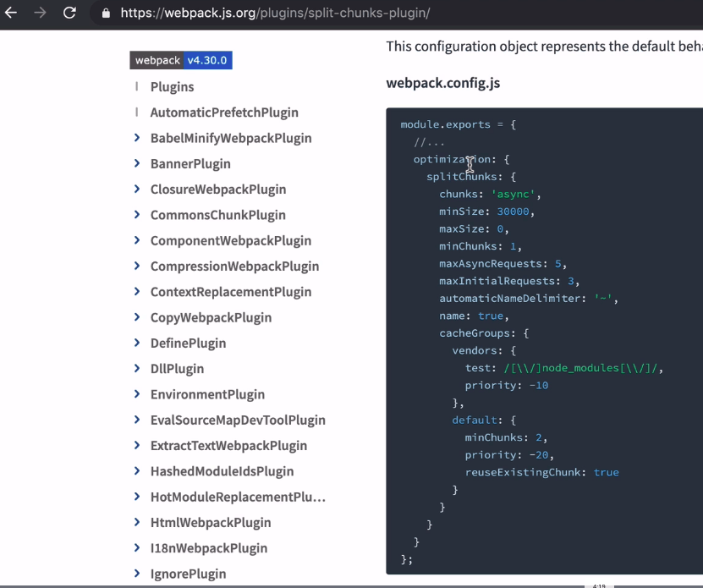
Task: Click the browser forward arrow
Action: tap(40, 14)
